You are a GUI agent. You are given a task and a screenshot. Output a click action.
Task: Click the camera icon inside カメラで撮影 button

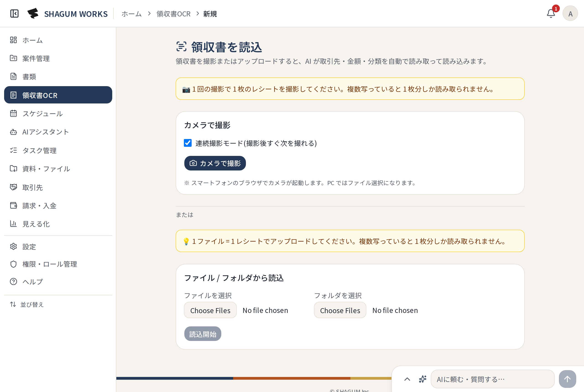tap(193, 163)
